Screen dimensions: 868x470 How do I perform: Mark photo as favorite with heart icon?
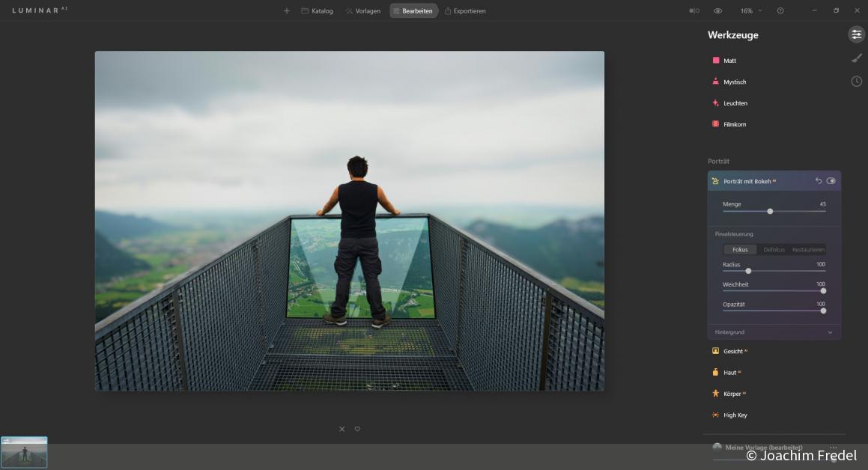[x=357, y=429]
